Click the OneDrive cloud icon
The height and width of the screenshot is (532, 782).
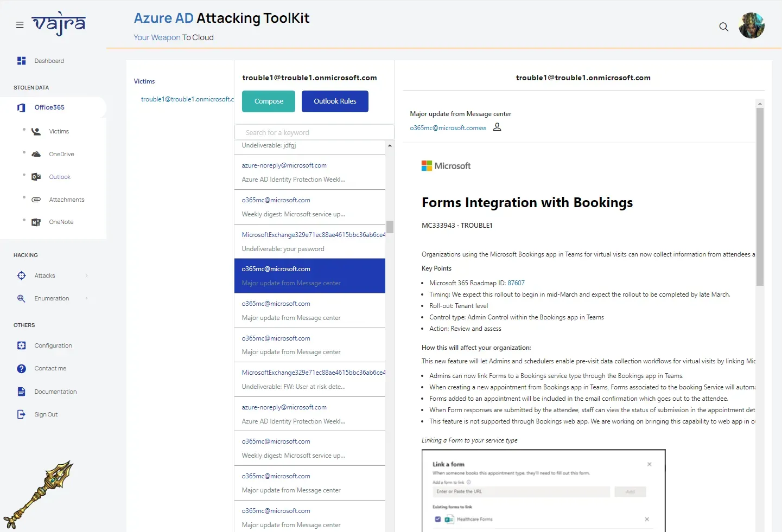pyautogui.click(x=36, y=154)
